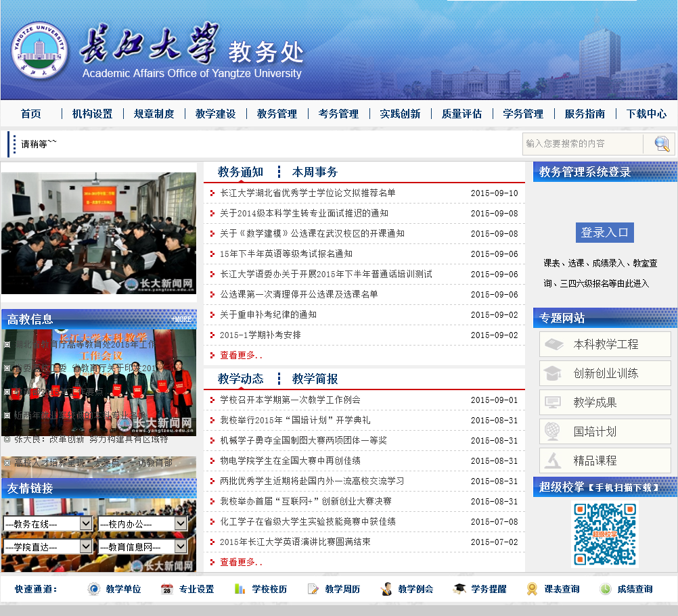Open 下载中心 navigation menu
This screenshot has width=678, height=616.
coord(646,114)
